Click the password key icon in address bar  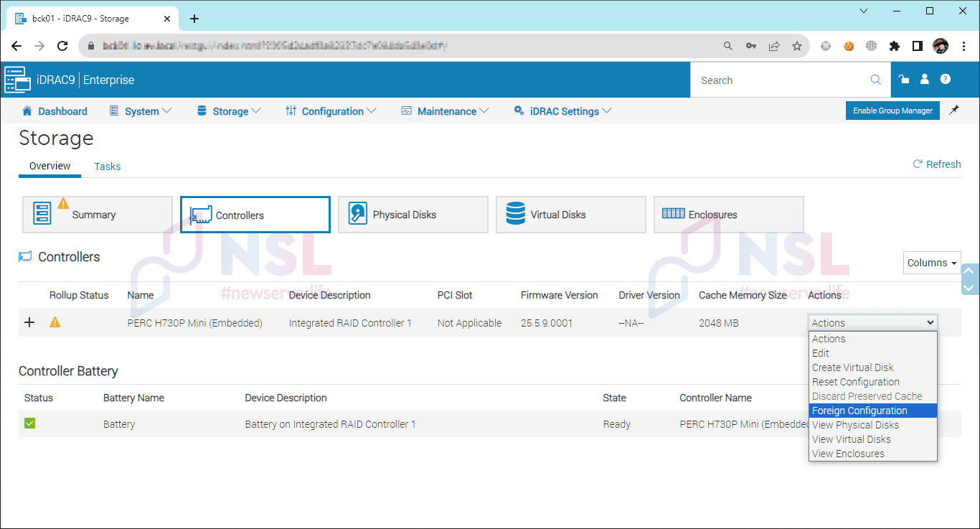click(x=750, y=46)
